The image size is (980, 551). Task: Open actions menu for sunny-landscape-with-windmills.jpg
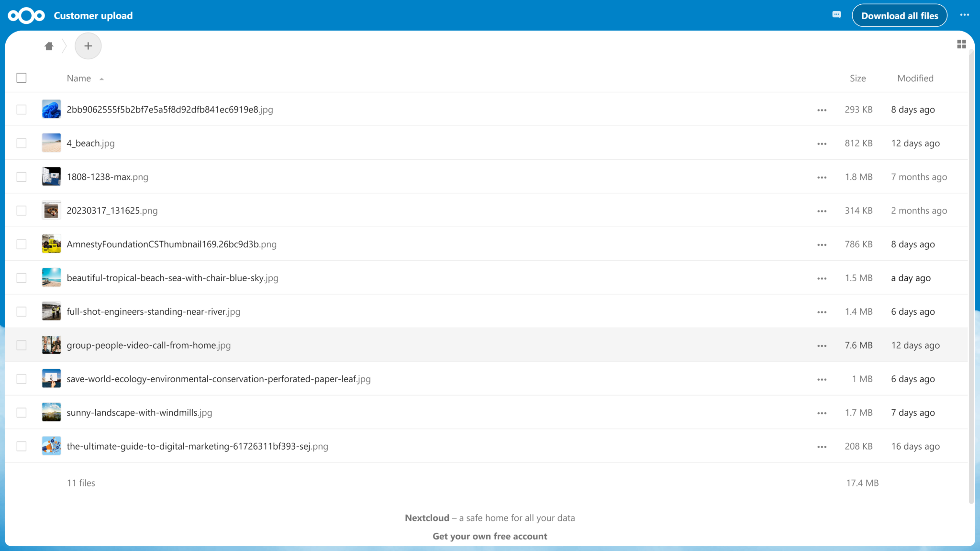coord(822,412)
